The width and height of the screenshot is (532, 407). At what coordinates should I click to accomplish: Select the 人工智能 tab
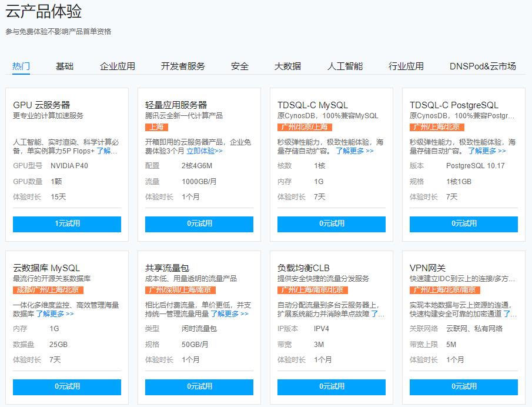point(346,66)
